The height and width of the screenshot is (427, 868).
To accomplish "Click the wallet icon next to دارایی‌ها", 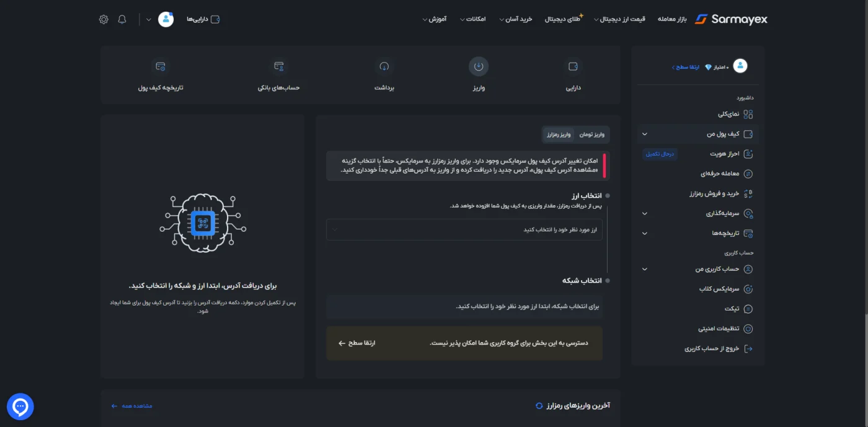I will coord(215,19).
